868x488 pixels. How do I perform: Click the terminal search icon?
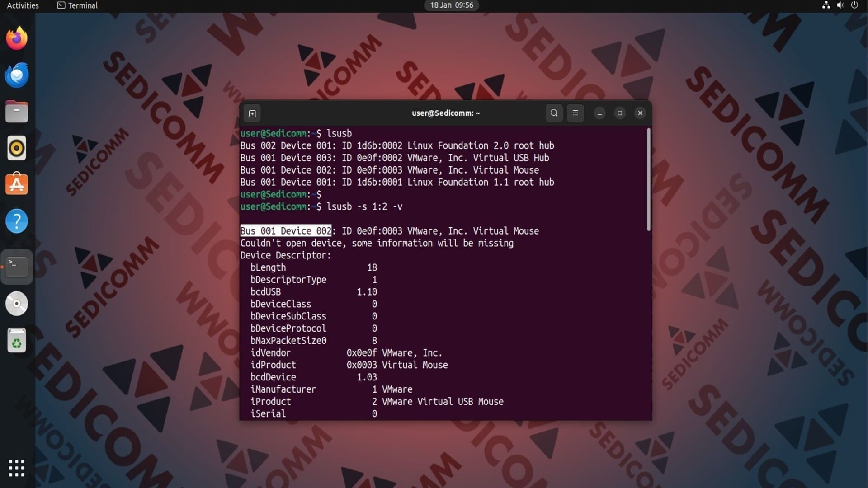pyautogui.click(x=554, y=113)
